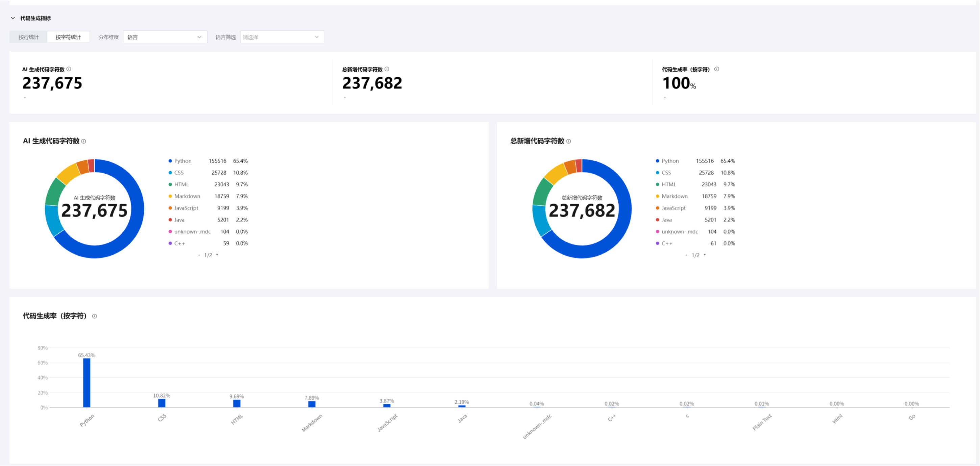980x466 pixels.
Task: Click info icon on 代码生成率 bar chart title
Action: (x=95, y=316)
